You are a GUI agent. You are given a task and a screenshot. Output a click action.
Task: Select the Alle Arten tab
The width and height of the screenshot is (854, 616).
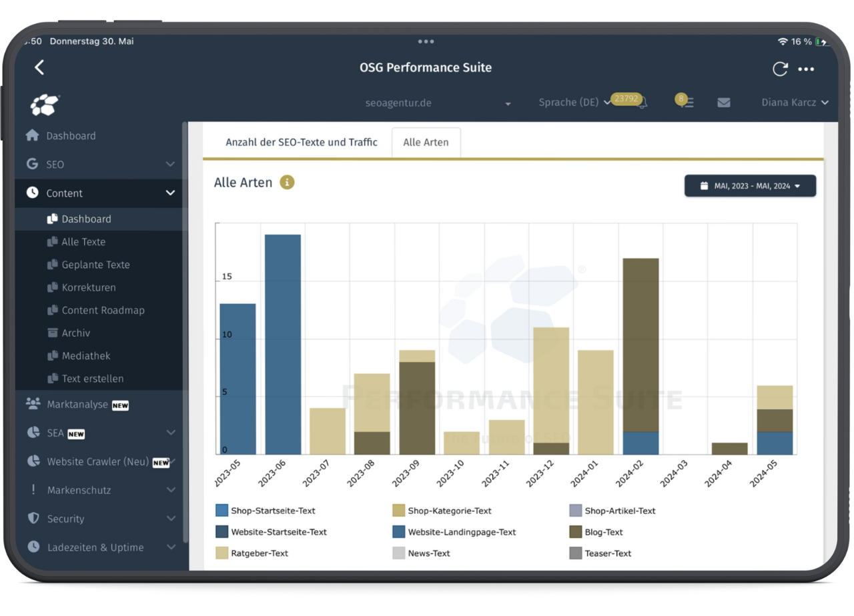pyautogui.click(x=426, y=143)
